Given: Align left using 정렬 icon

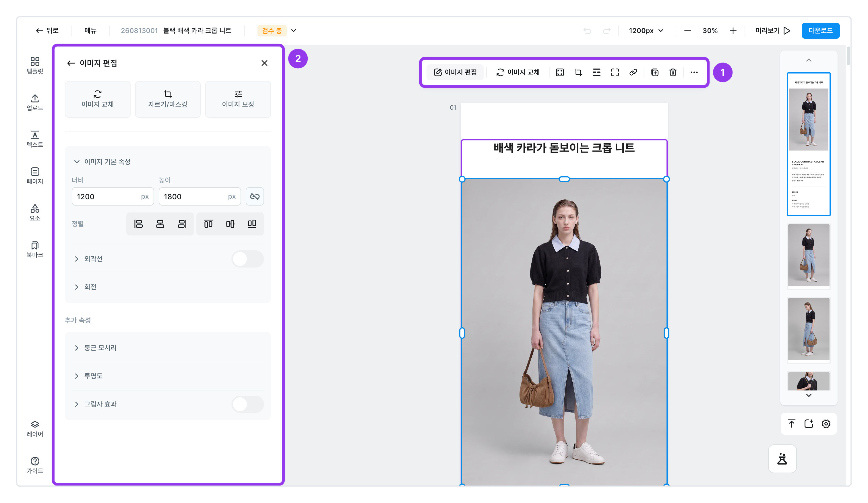Looking at the screenshot, I should coord(138,224).
